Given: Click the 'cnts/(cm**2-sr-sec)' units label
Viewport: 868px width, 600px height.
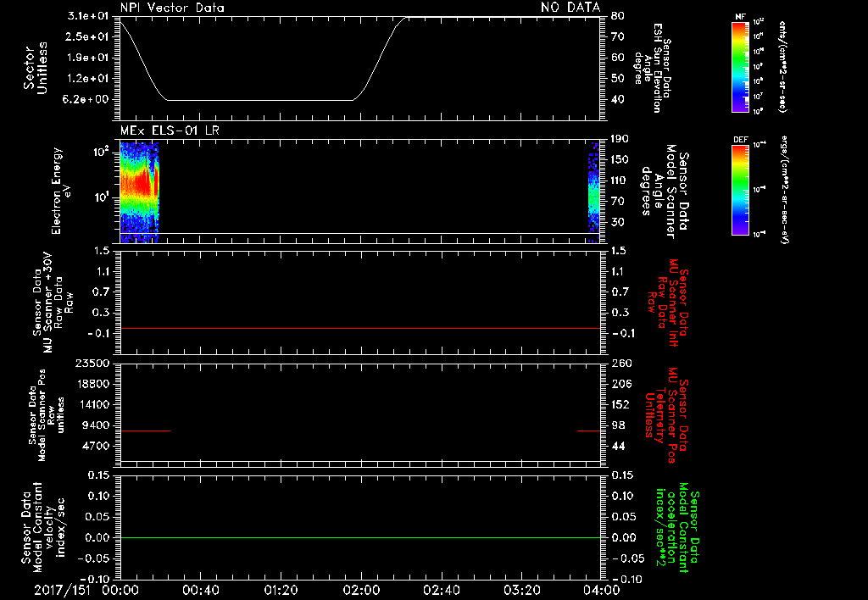Looking at the screenshot, I should [x=782, y=67].
